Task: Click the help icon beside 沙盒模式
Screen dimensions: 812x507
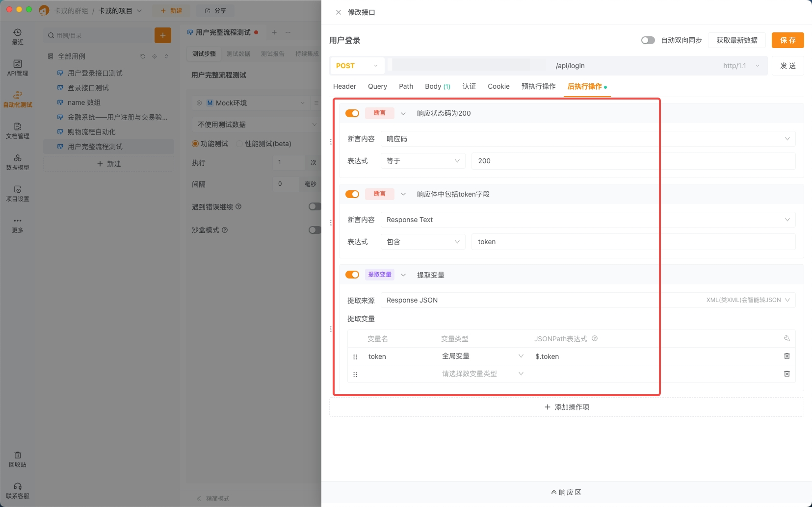Action: [x=225, y=230]
